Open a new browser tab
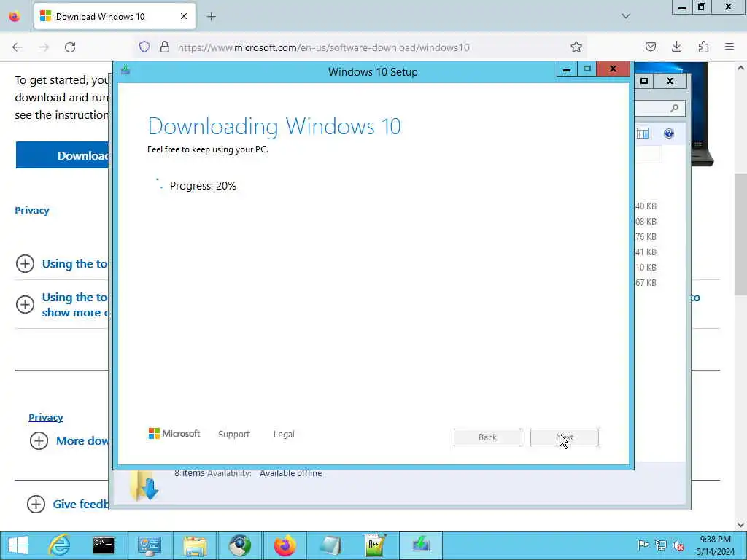Image resolution: width=747 pixels, height=560 pixels. 212,17
